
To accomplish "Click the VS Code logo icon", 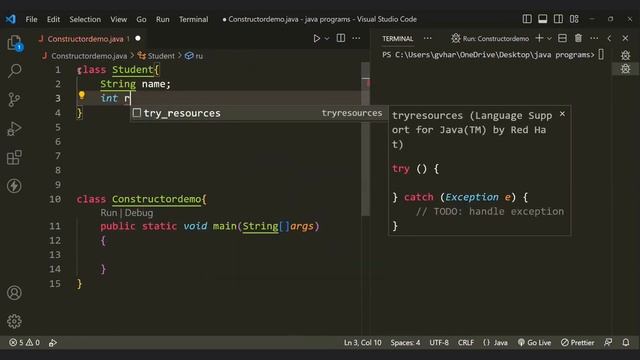I will click(x=11, y=19).
